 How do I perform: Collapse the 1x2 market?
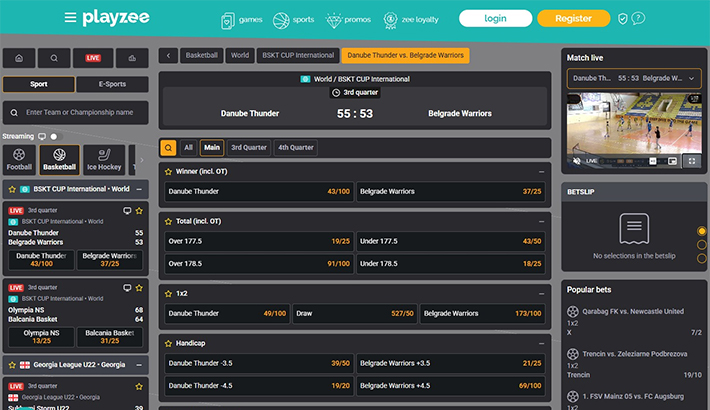pyautogui.click(x=541, y=294)
